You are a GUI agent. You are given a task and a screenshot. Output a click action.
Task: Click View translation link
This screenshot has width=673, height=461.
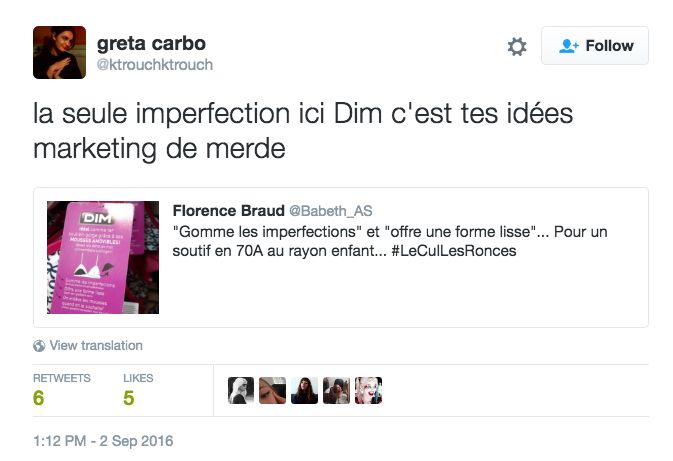click(x=96, y=346)
